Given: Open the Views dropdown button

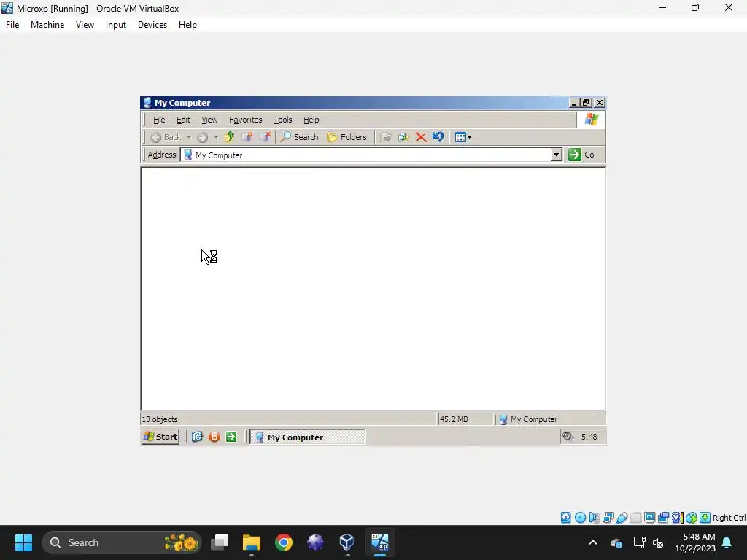Looking at the screenshot, I should pyautogui.click(x=463, y=137).
